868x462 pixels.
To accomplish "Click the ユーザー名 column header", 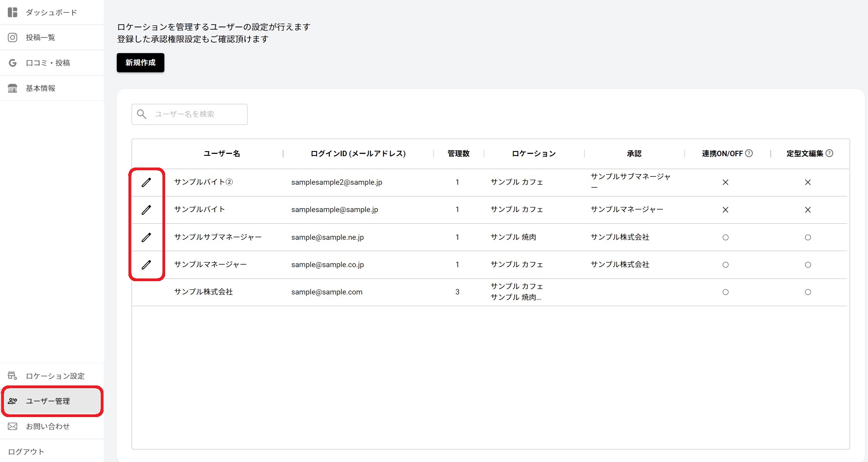I will pos(222,153).
